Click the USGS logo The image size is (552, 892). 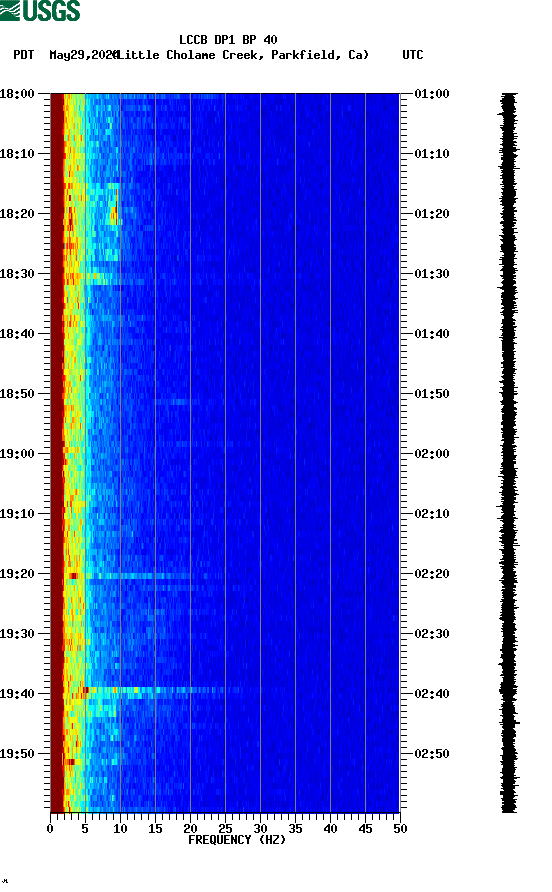40,10
